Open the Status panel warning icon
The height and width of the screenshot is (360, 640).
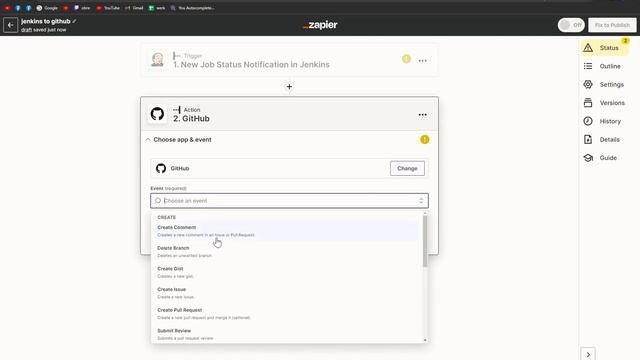[x=588, y=48]
